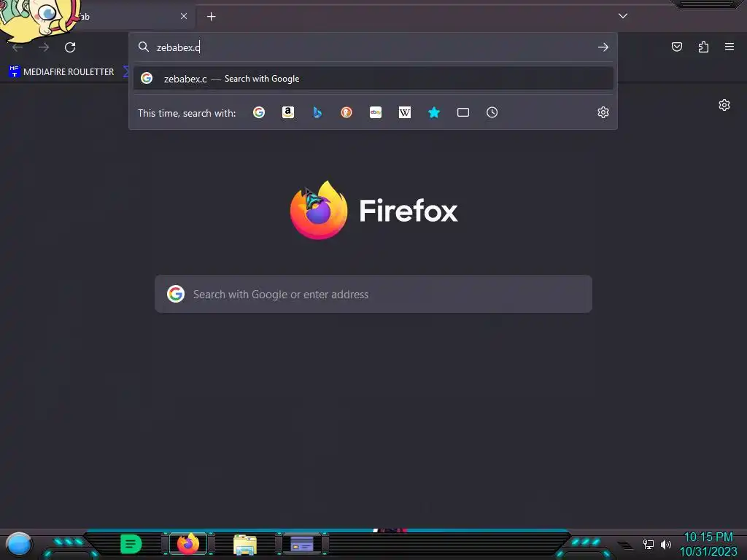
Task: Open the green chat app on taskbar
Action: pos(131,544)
